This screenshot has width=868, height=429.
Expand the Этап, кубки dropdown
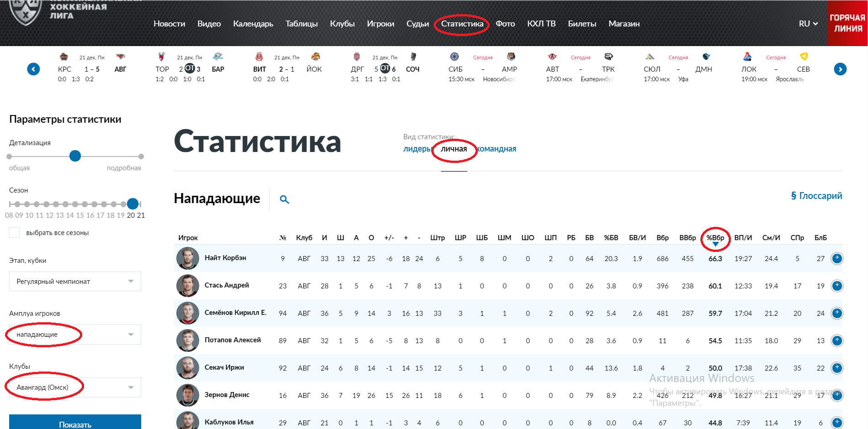click(x=75, y=282)
